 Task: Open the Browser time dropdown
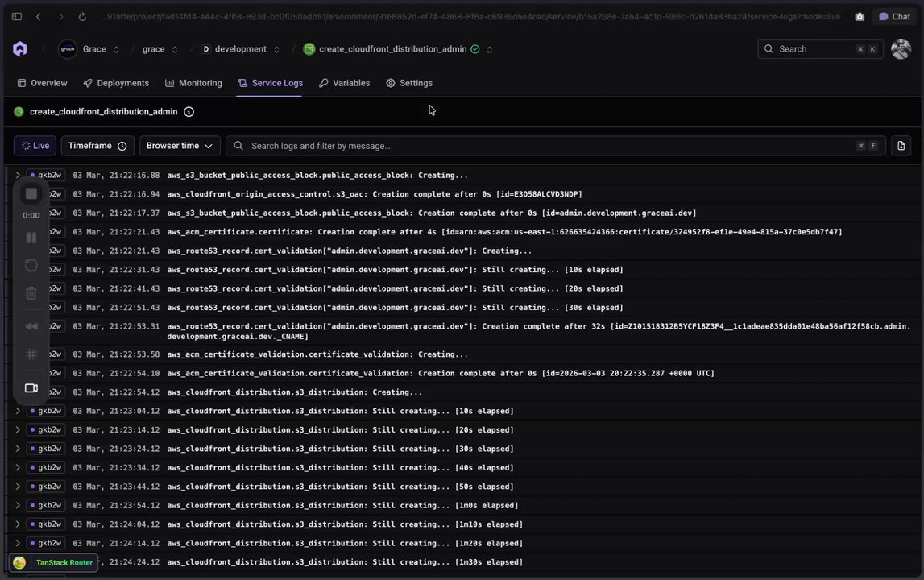coord(179,146)
